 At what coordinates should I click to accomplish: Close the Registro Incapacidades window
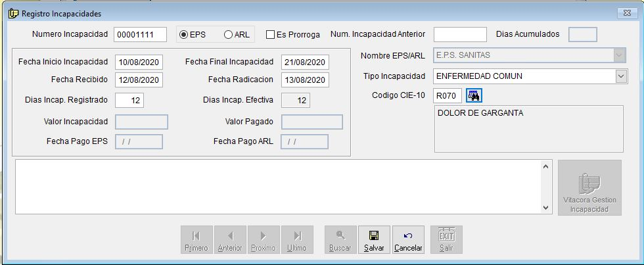point(626,13)
